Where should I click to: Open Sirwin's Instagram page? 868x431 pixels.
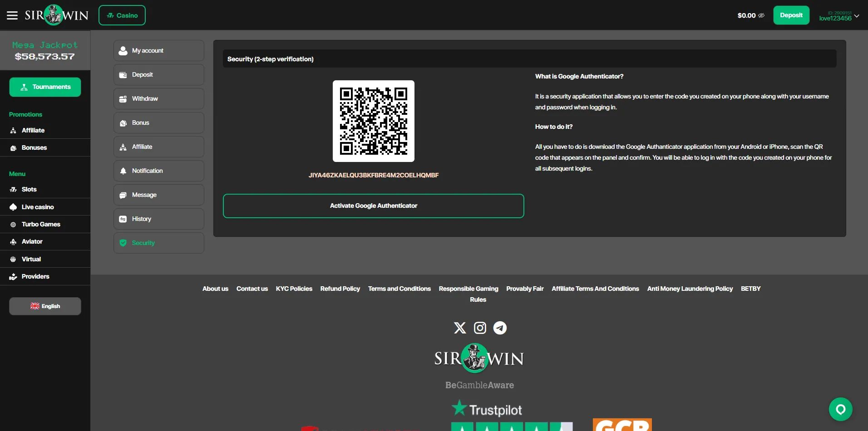coord(480,328)
